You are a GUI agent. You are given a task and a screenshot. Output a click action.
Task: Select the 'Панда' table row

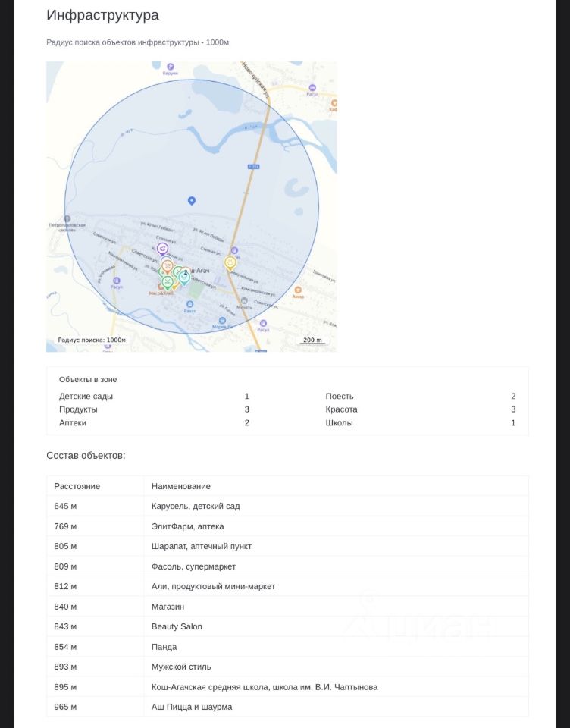click(287, 647)
